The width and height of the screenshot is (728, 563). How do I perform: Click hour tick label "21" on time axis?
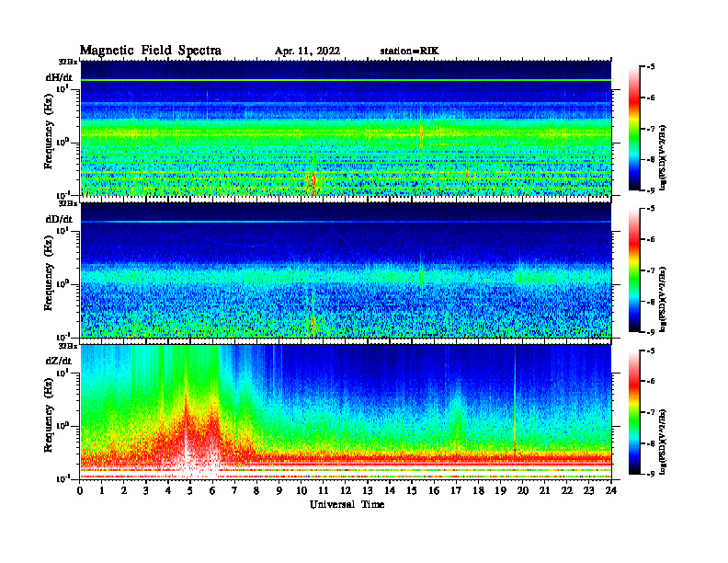[544, 490]
